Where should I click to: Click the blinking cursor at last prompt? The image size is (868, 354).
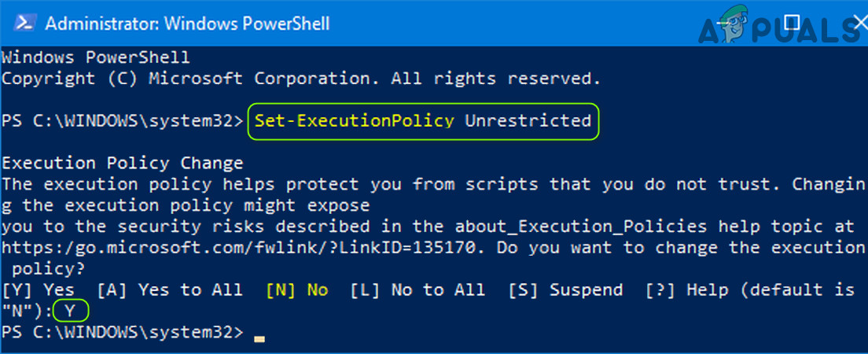coord(259,338)
